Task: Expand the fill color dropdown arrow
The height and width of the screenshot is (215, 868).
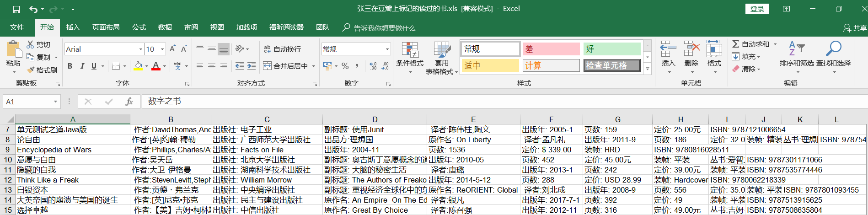Action: [x=146, y=66]
